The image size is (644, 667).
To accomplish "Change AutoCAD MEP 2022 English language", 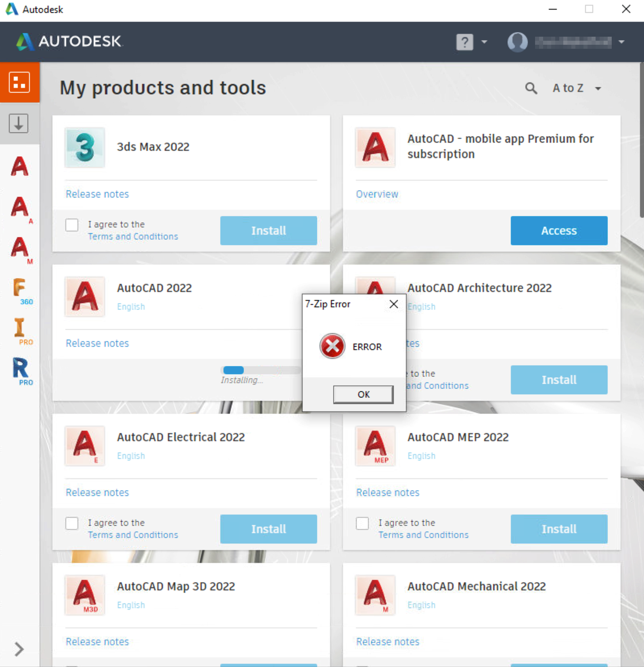I will tap(421, 456).
